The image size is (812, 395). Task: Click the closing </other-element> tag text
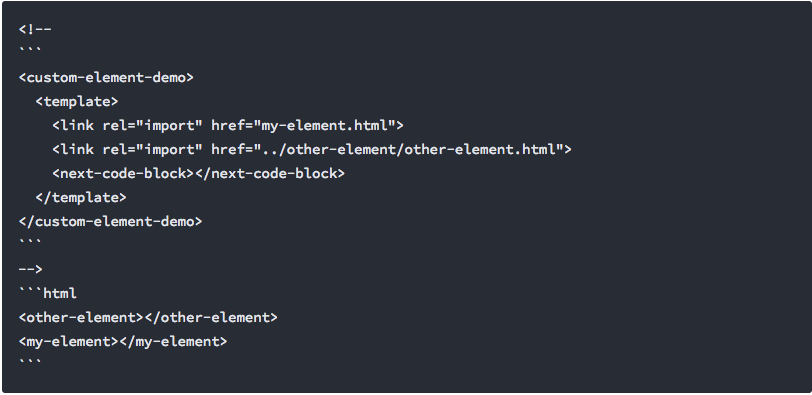(210, 317)
